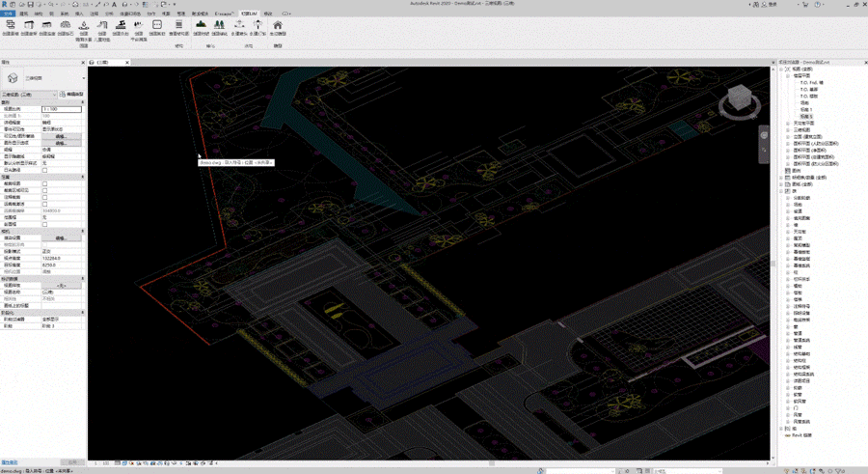Toggle the 远剪裁激活 checkbox
This screenshot has width=868, height=474.
(44, 204)
